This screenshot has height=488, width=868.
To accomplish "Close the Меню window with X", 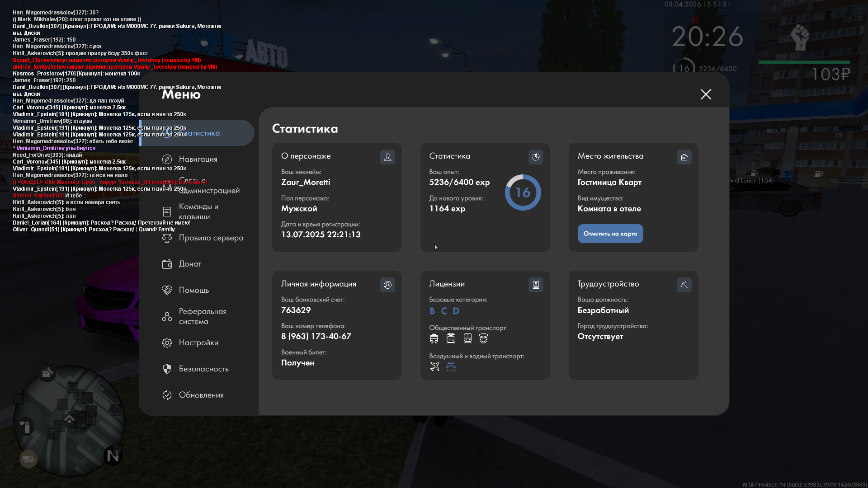I will [706, 94].
